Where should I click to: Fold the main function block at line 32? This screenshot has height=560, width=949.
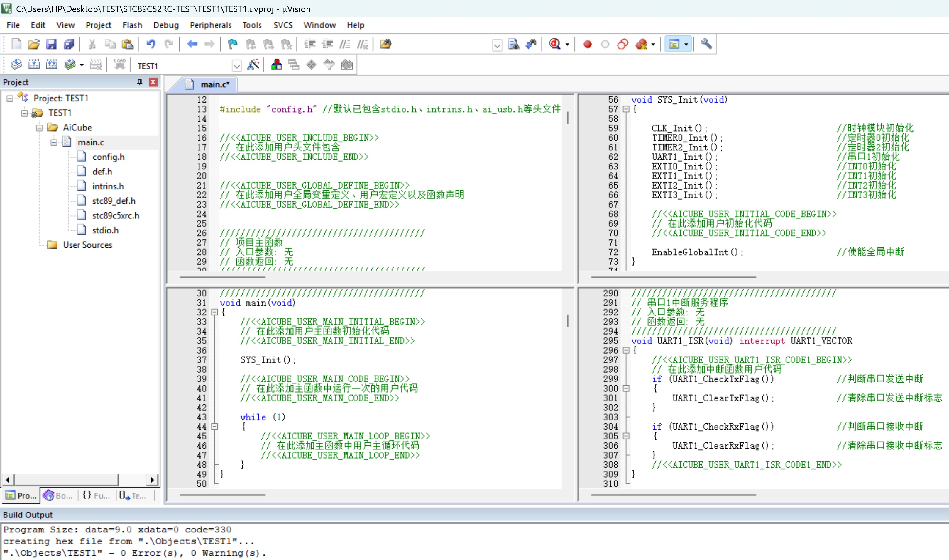[214, 313]
